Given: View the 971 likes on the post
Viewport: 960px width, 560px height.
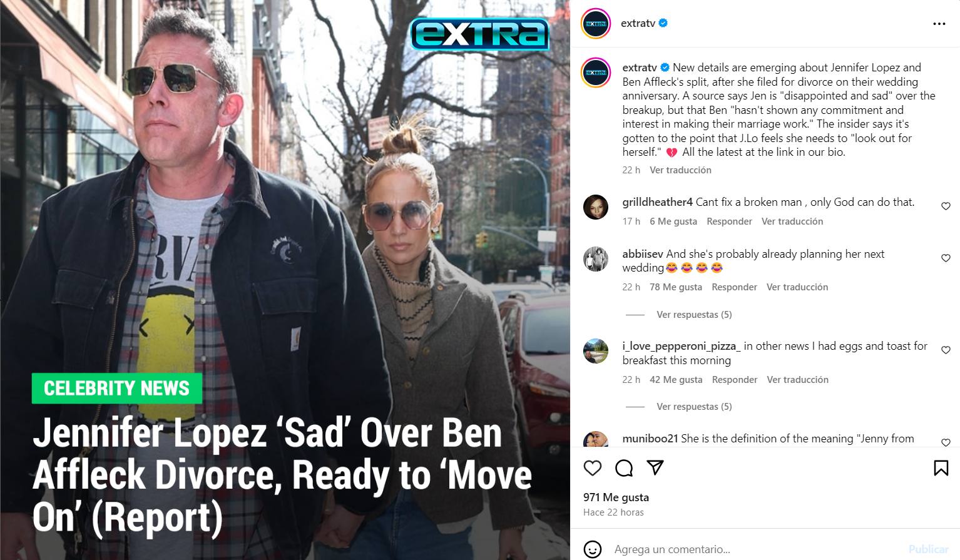Looking at the screenshot, I should [x=616, y=497].
